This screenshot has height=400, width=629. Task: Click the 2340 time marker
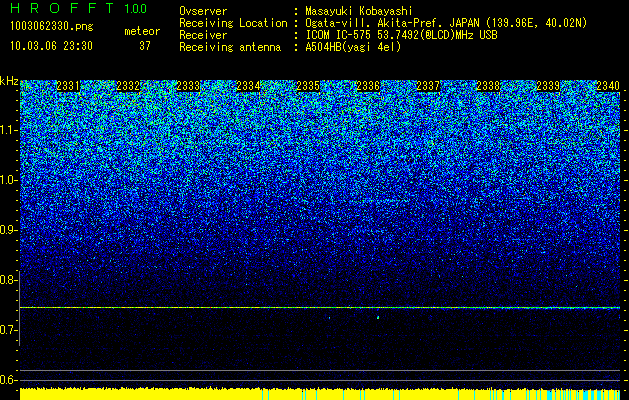point(608,86)
